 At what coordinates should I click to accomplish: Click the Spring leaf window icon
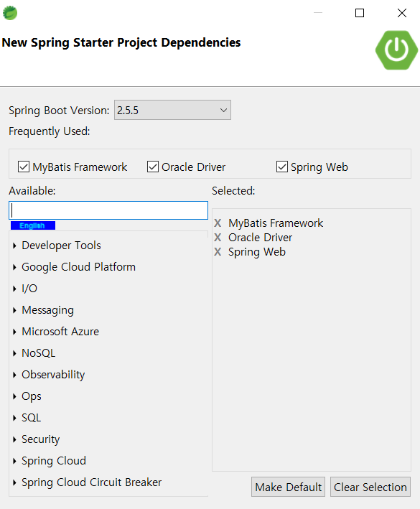click(x=10, y=13)
